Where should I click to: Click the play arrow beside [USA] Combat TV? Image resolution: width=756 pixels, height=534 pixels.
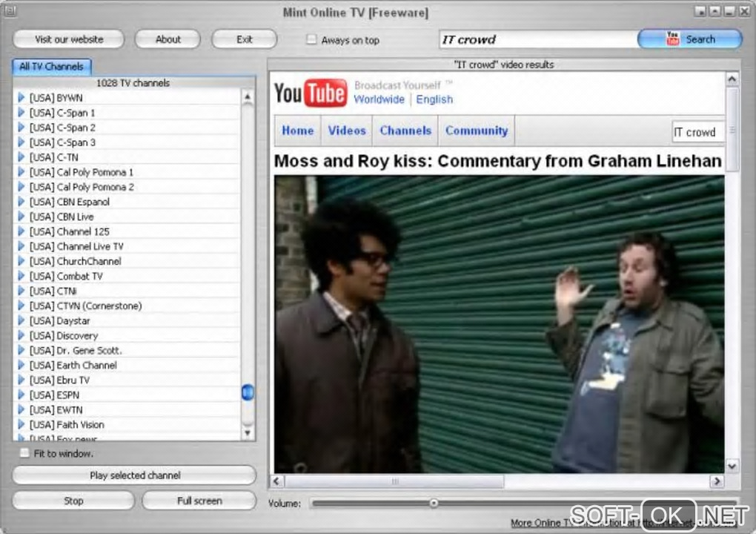(21, 276)
